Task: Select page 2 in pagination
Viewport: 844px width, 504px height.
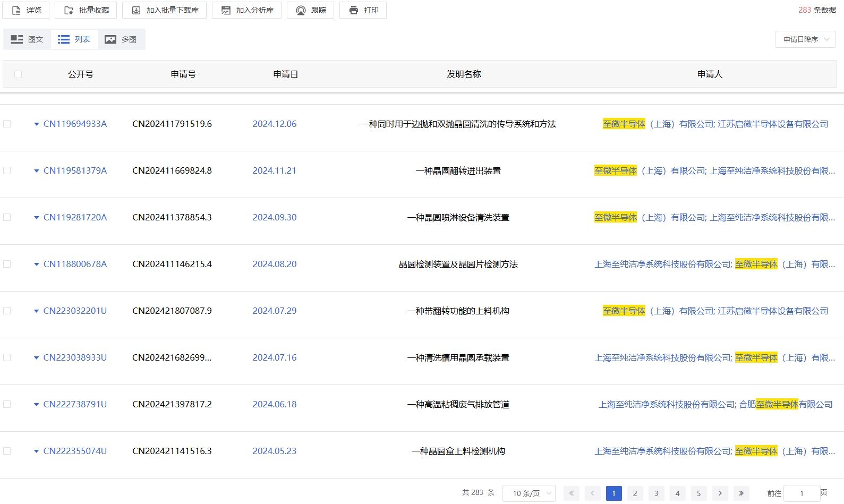Action: tap(635, 493)
